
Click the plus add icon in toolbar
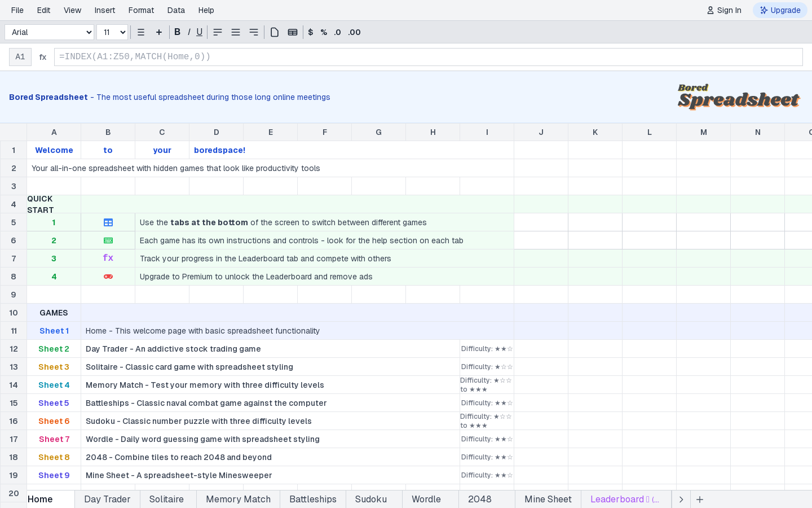159,32
